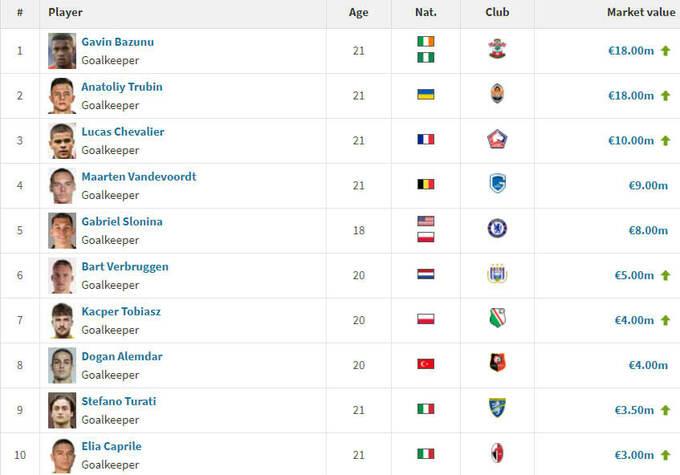The image size is (680, 475).
Task: Click Turkey flag in Dogan Alemdar's row
Action: point(426,364)
